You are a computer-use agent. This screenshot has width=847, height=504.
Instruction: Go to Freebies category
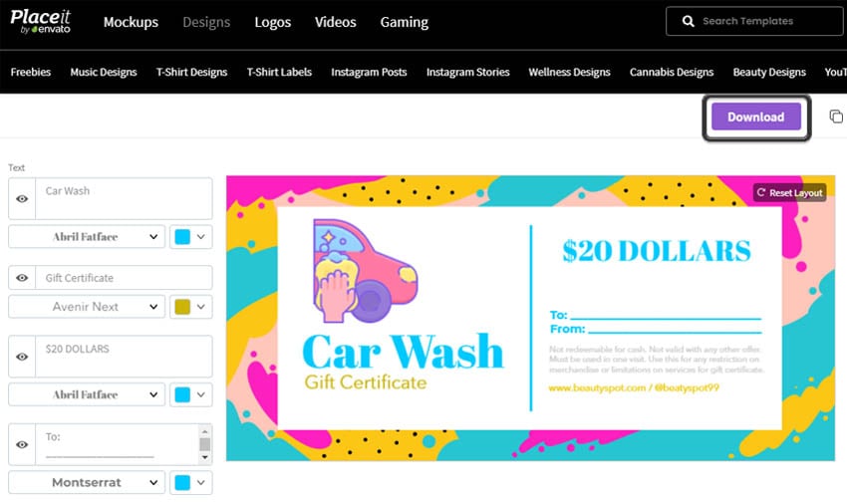coord(31,72)
